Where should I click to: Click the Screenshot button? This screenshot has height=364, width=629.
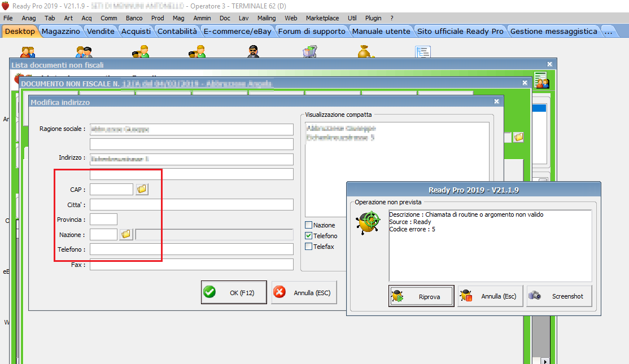[x=559, y=296]
